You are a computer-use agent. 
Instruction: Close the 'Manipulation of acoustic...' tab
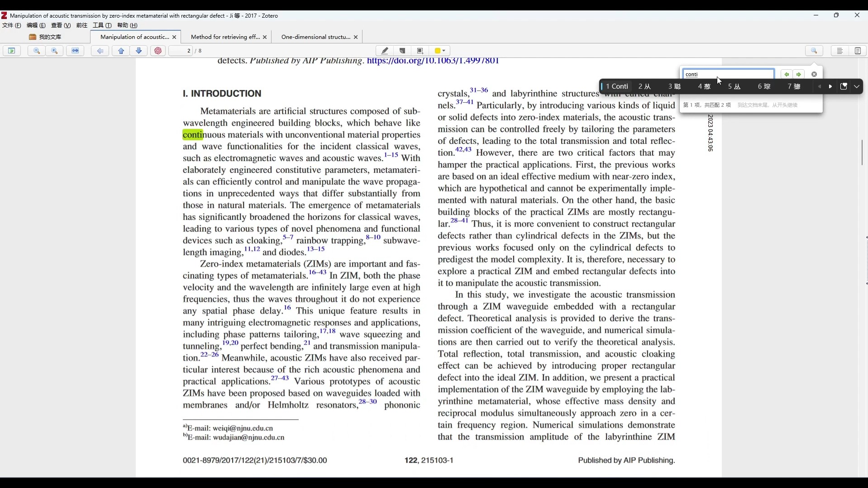tap(174, 37)
